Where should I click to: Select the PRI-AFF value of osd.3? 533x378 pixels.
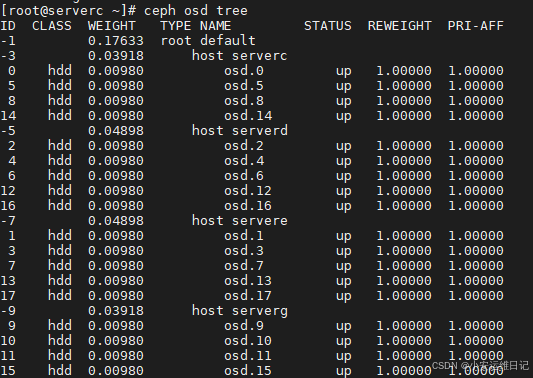476,251
